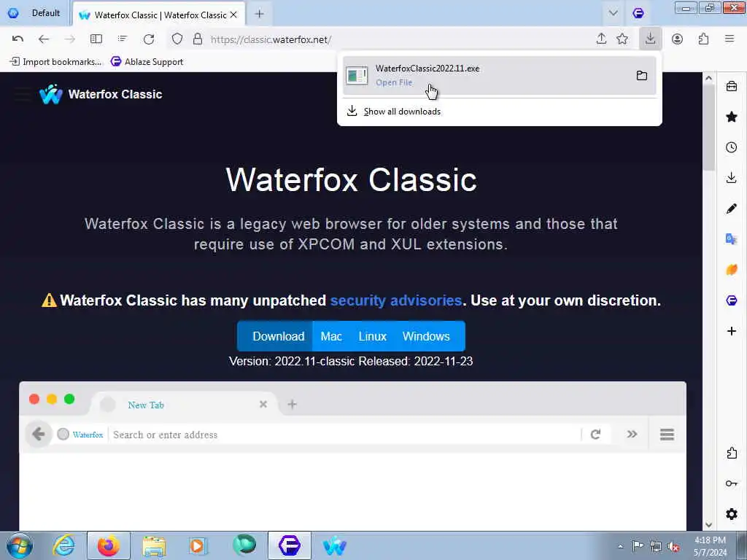The image size is (747, 560).
Task: Click the network tray icon
Action: [x=656, y=547]
